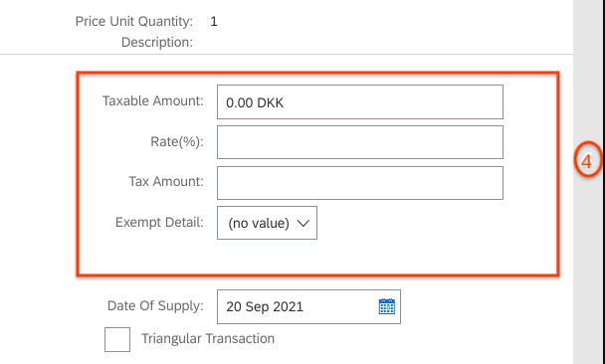Click the Taxable Amount label
The height and width of the screenshot is (364, 605).
pyautogui.click(x=153, y=101)
